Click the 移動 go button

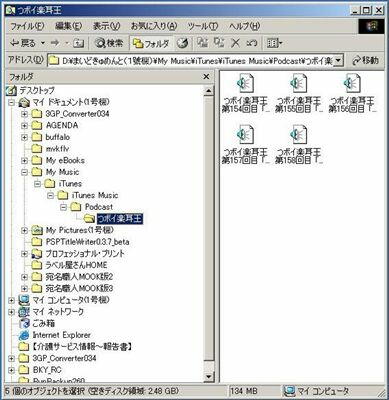click(x=366, y=60)
